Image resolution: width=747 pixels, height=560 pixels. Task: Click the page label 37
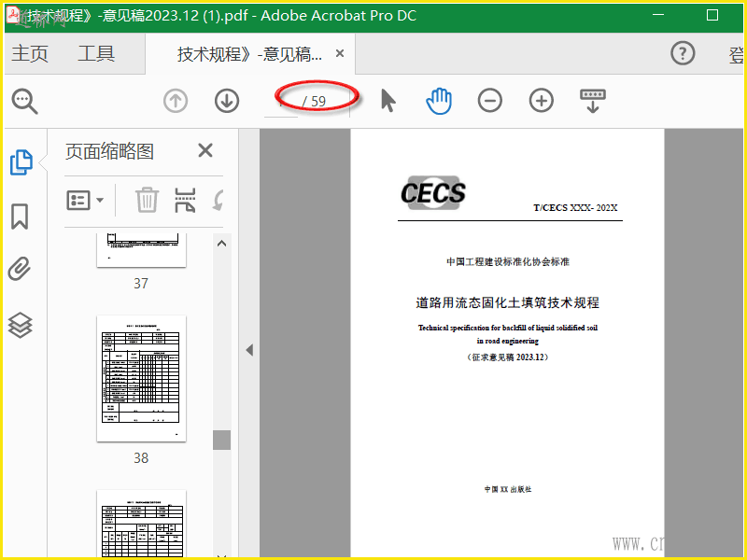[x=141, y=284]
